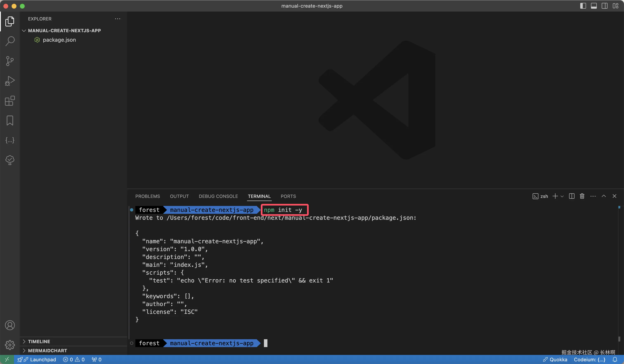Switch to the DEBUG CONSOLE tab

[x=218, y=196]
